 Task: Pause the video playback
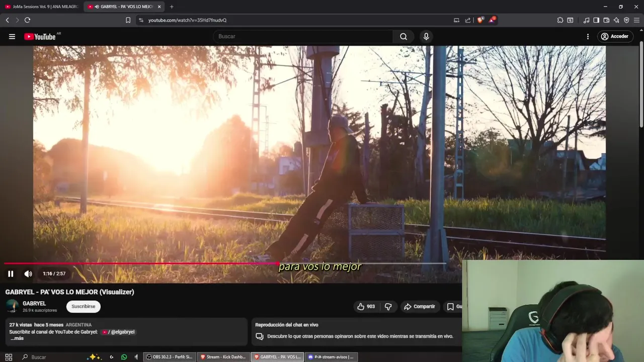[x=11, y=274]
